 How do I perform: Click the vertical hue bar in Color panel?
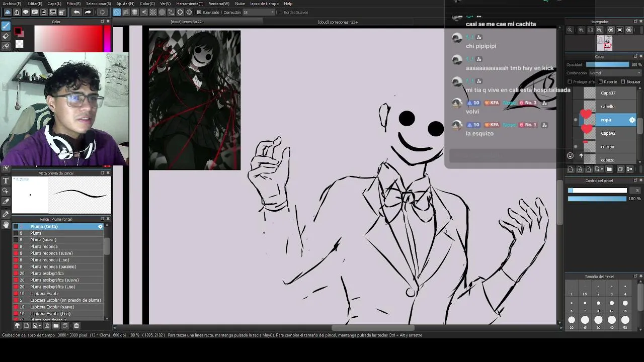point(107,39)
